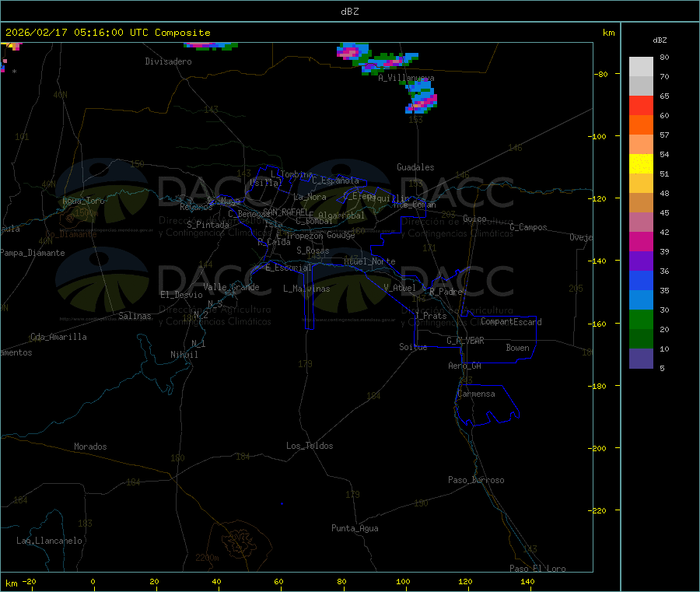Click the Paso_El_Loro place label
The width and height of the screenshot is (700, 592).
click(x=537, y=569)
